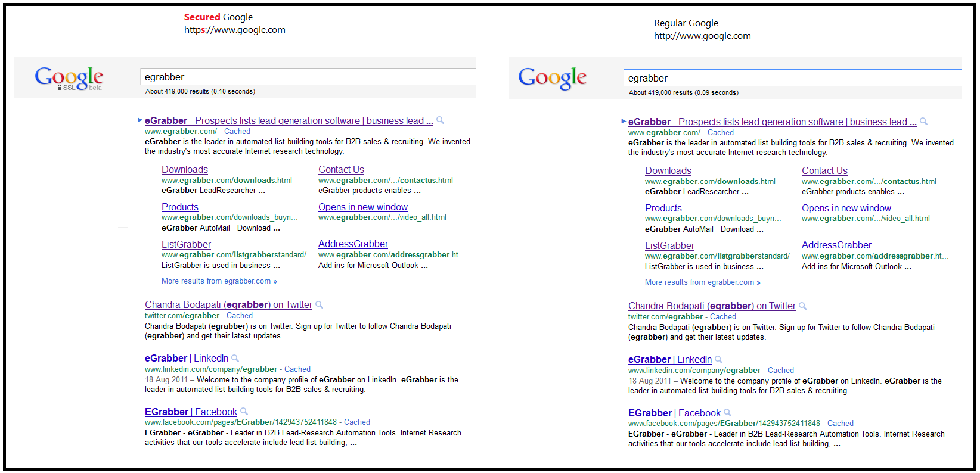The width and height of the screenshot is (980, 473).
Task: Click 'More results from egrabber.com' in the secured panel
Action: click(x=219, y=281)
